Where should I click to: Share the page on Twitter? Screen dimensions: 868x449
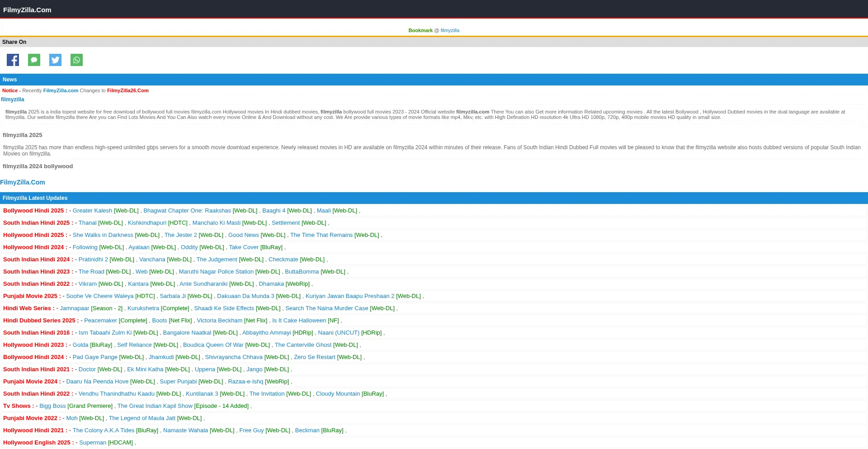[x=55, y=60]
